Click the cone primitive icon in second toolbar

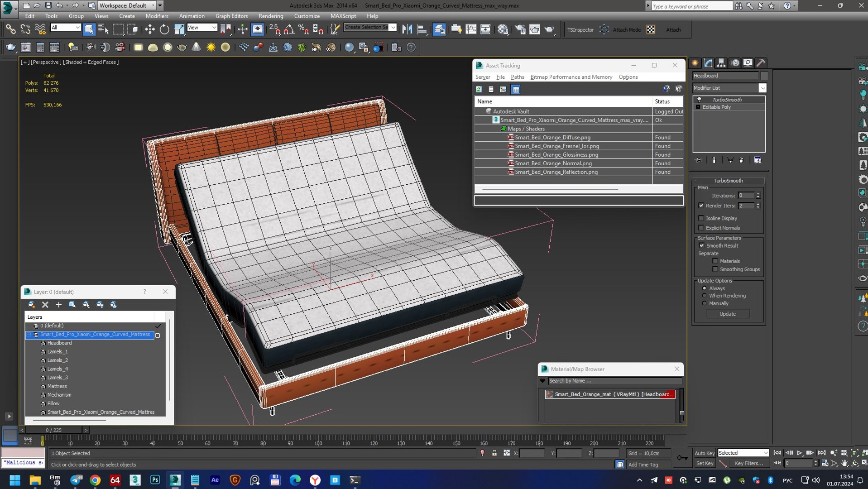tap(196, 47)
